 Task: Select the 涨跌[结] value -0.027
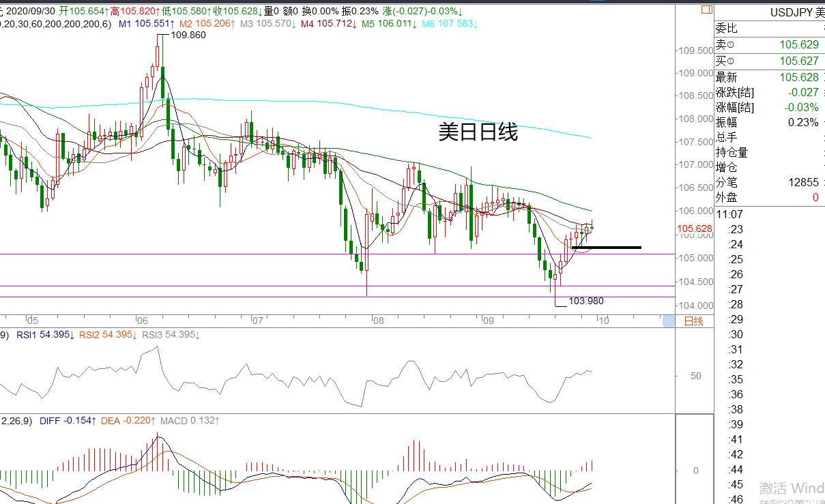point(803,93)
